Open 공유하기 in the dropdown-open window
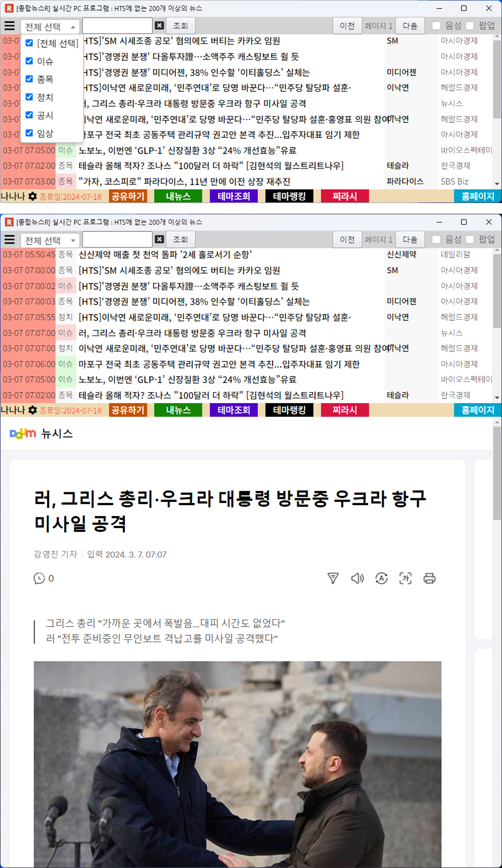502x868 pixels. click(x=128, y=196)
